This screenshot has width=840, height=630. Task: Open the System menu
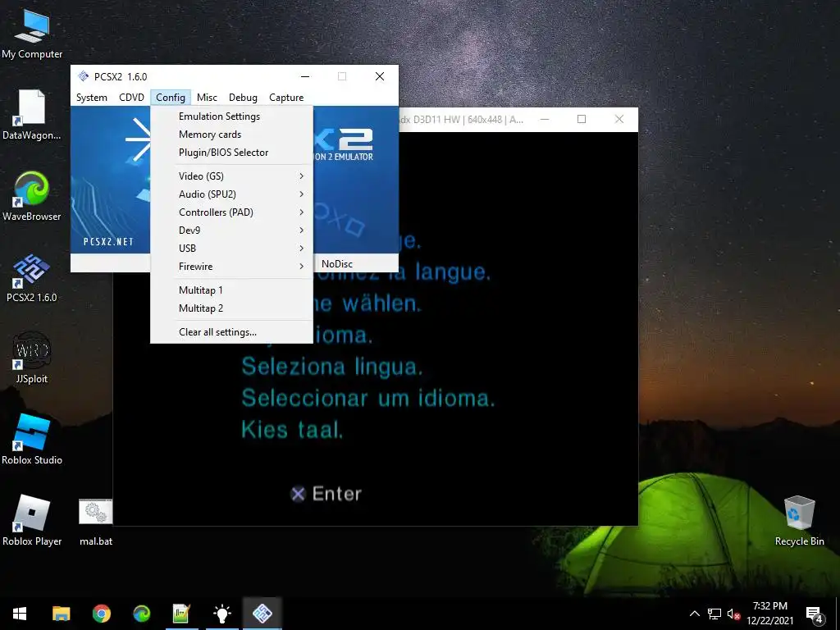click(92, 98)
